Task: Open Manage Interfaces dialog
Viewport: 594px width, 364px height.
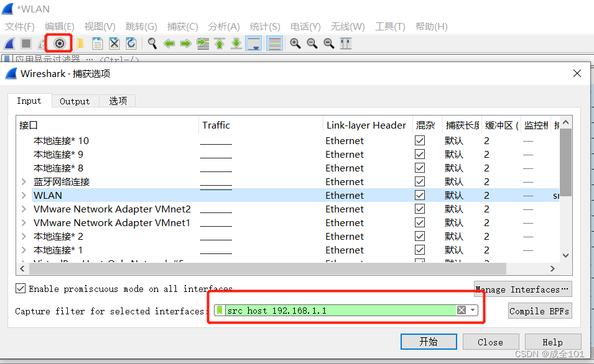Action: coord(522,289)
